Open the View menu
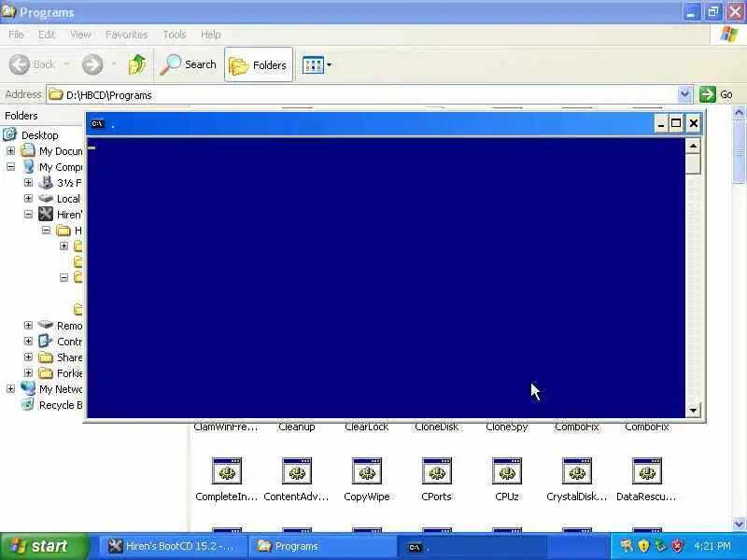The width and height of the screenshot is (747, 560). point(80,35)
